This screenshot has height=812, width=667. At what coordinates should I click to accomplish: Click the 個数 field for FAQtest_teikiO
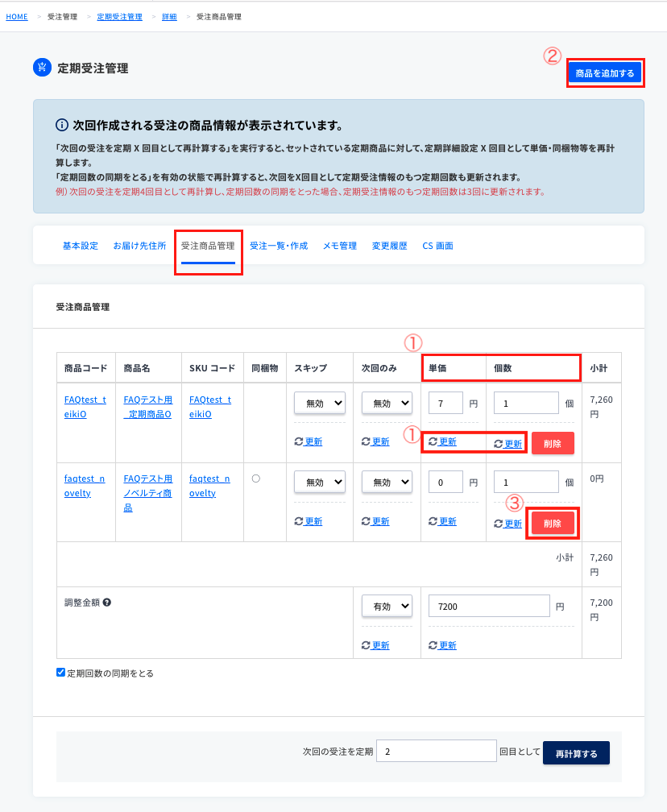[x=526, y=403]
